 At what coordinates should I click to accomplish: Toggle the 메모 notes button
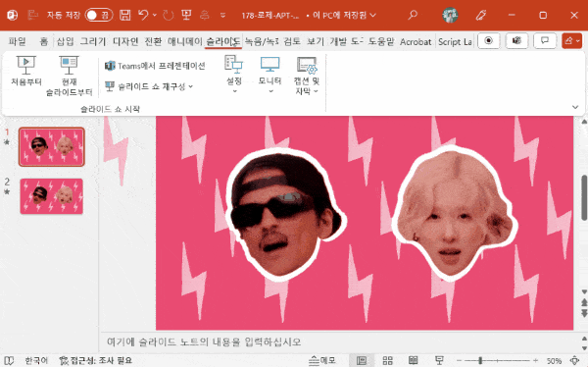pyautogui.click(x=321, y=360)
